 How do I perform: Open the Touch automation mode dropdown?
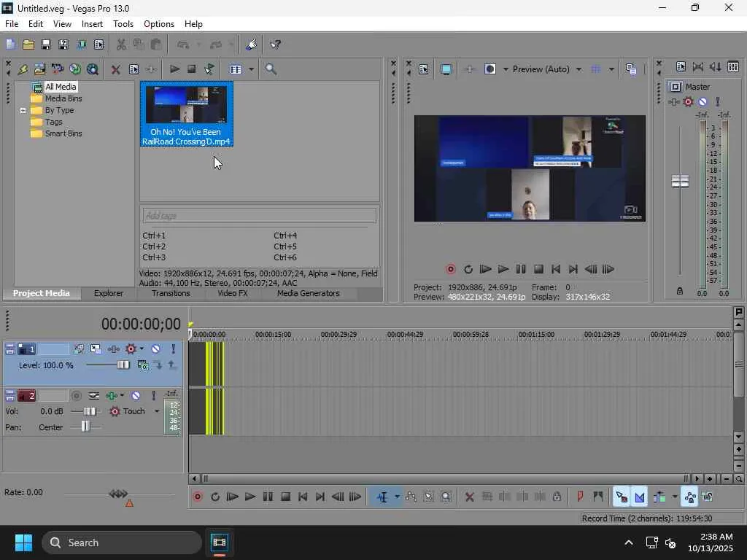click(x=156, y=412)
